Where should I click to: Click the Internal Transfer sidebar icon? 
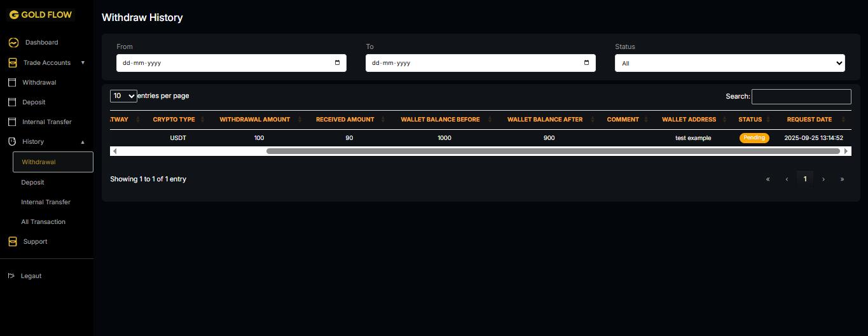coord(11,122)
